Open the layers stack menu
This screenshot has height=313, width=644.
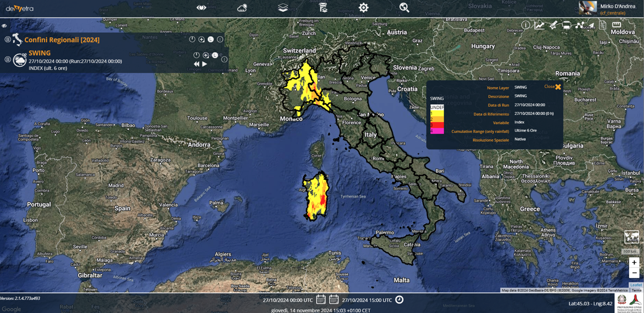pos(283,8)
